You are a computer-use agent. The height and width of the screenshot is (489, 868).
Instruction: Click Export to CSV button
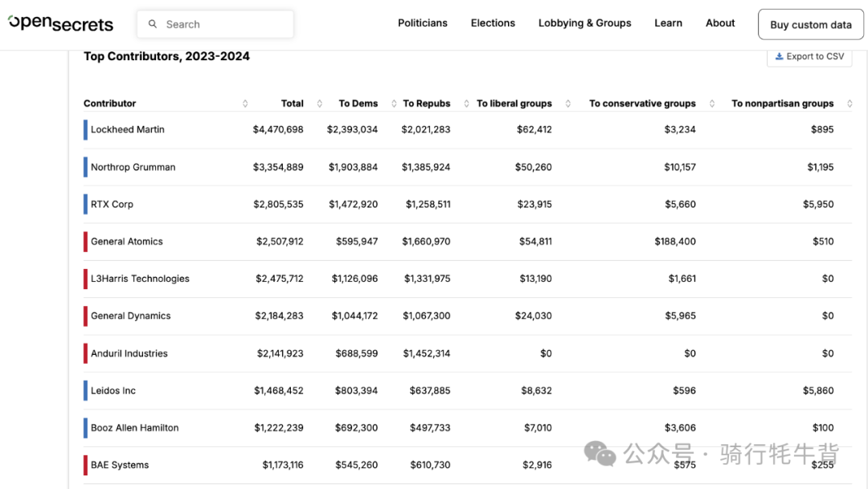[x=809, y=56]
